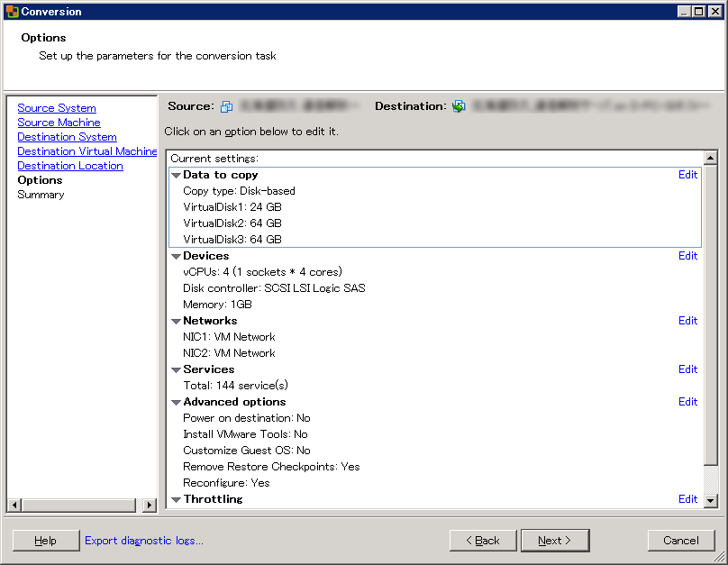Go to the Source System step

[57, 108]
